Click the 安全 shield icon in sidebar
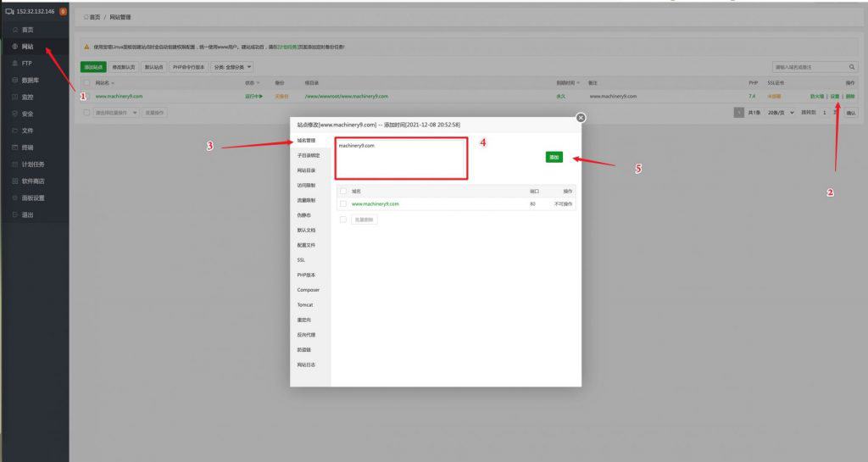This screenshot has width=868, height=462. pyautogui.click(x=15, y=114)
